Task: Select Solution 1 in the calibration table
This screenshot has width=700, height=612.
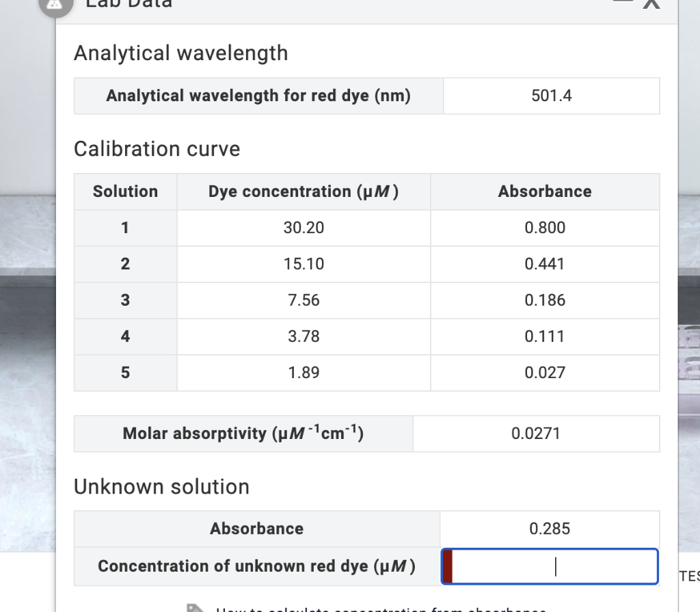Action: 125,228
